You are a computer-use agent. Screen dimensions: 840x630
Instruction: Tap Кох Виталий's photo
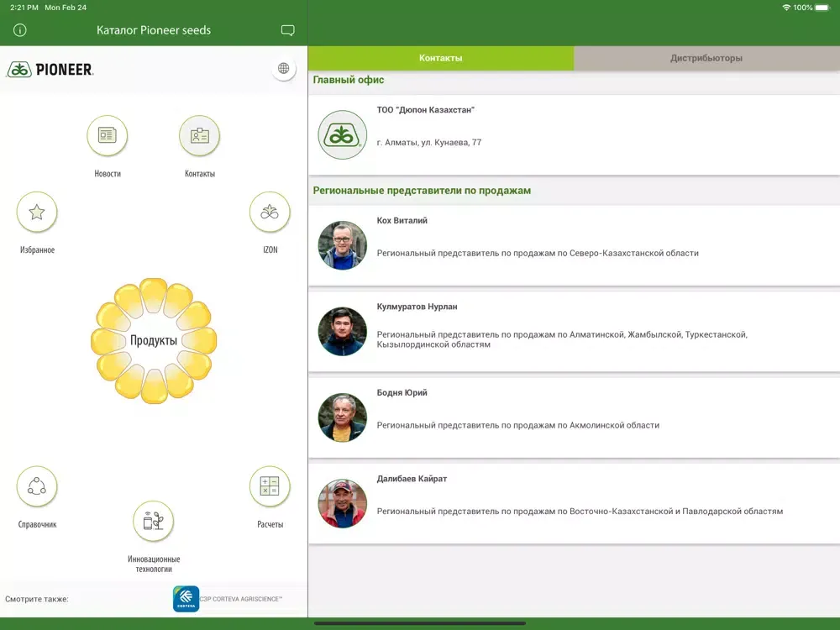pyautogui.click(x=343, y=245)
